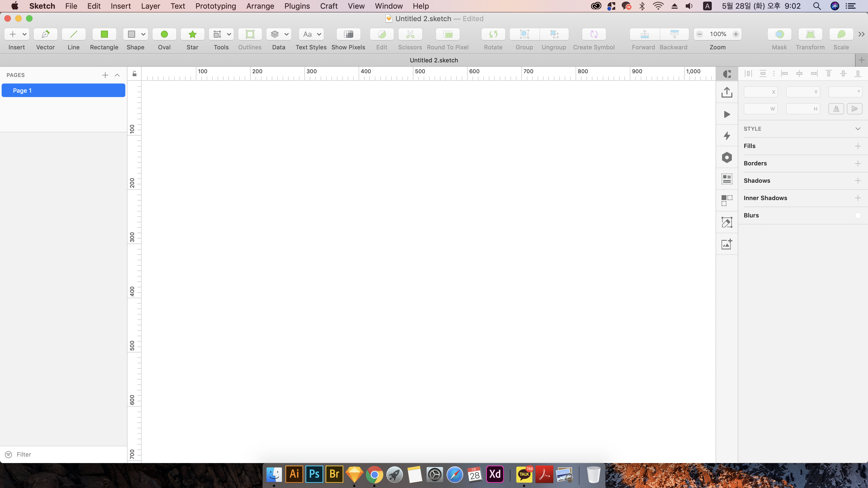
Task: Toggle the ruler lock icon
Action: pyautogui.click(x=135, y=74)
